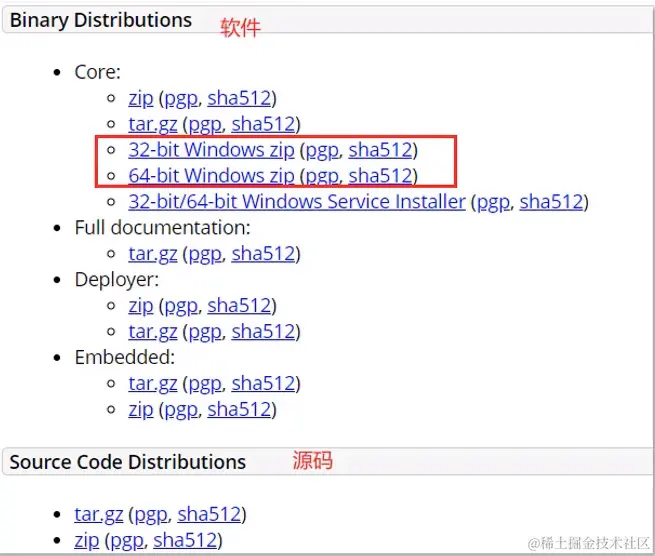Open sha512 checksum for Core tar.gz
The image size is (655, 556).
point(263,124)
